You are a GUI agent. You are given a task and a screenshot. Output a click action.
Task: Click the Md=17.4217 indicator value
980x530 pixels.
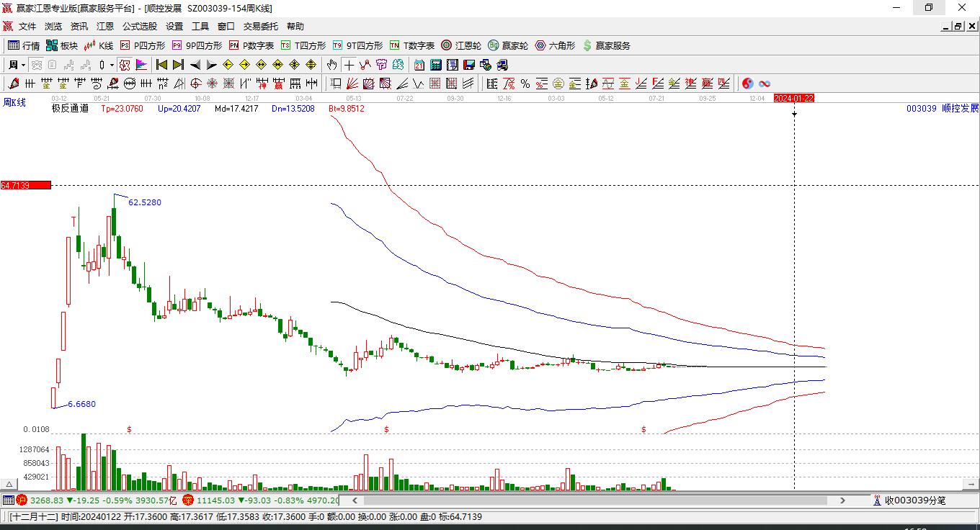(x=236, y=109)
